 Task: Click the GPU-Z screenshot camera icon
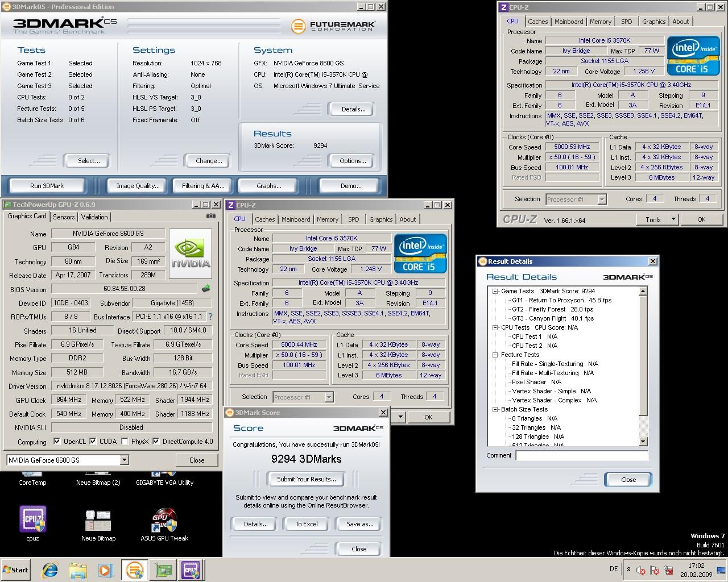(211, 216)
